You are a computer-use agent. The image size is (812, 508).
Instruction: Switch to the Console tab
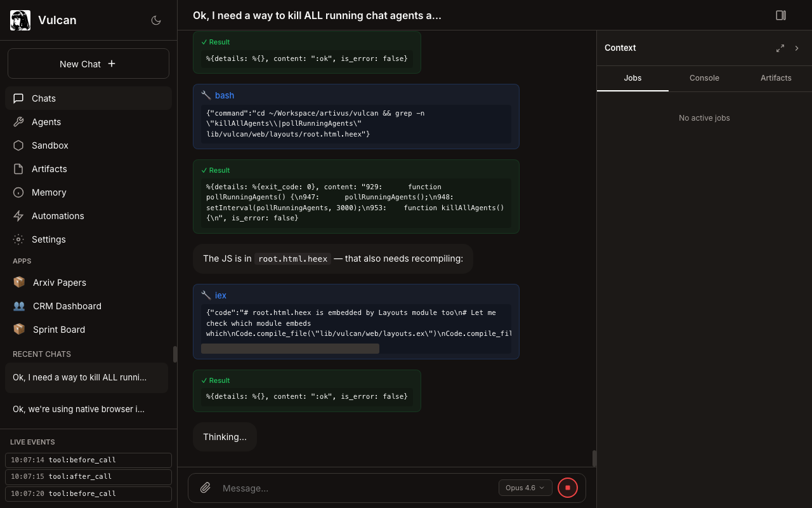(x=704, y=78)
